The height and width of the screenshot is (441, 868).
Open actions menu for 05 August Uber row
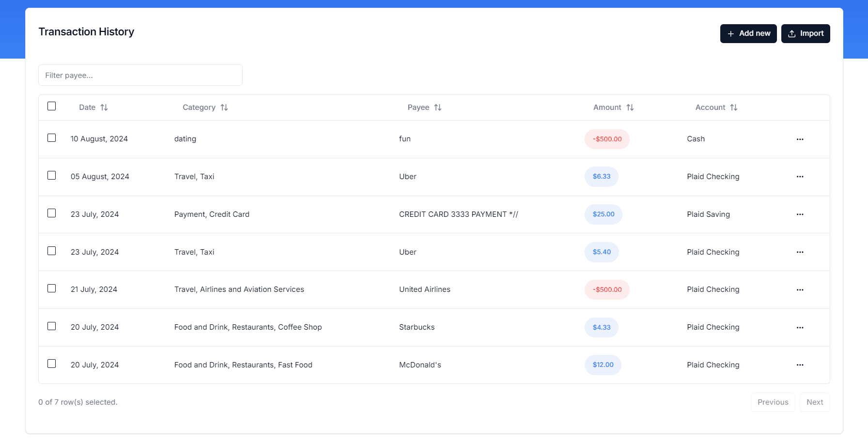(x=800, y=177)
